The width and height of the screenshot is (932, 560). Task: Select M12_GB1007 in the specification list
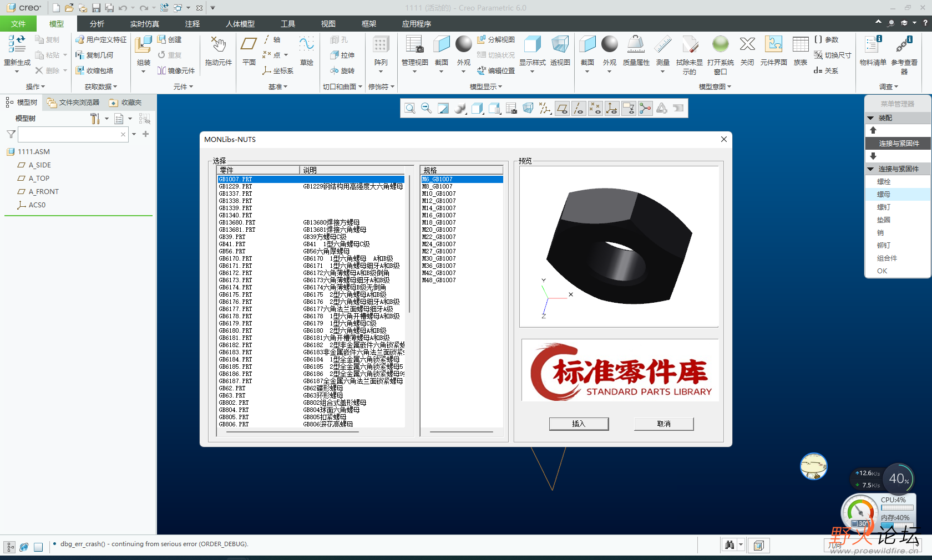pyautogui.click(x=462, y=201)
